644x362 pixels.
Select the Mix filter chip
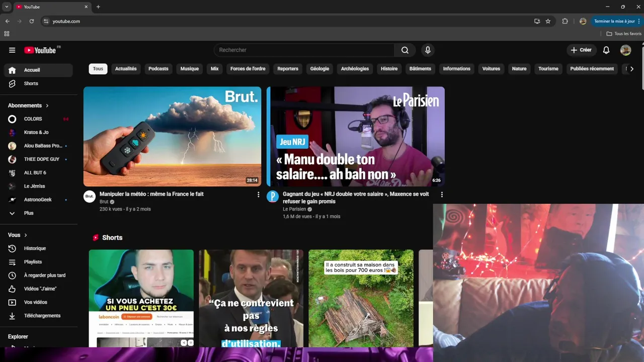[215, 69]
